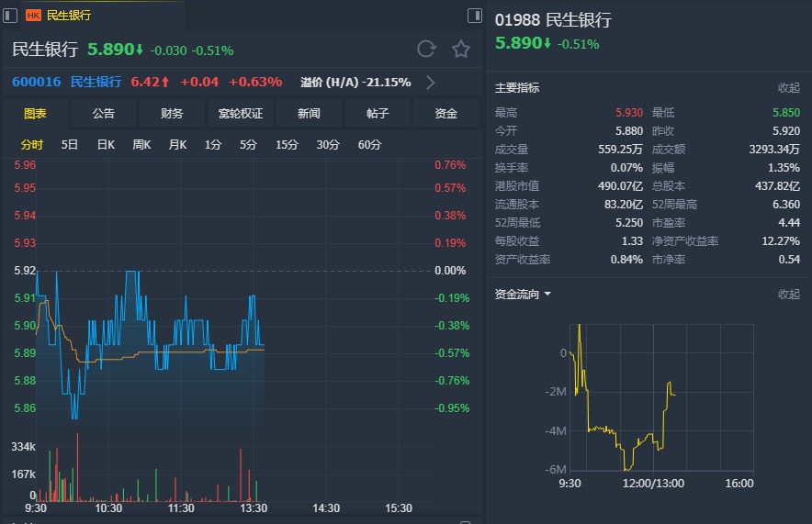This screenshot has width=812, height=524.
Task: Go to the 新闻 tab
Action: pyautogui.click(x=309, y=114)
